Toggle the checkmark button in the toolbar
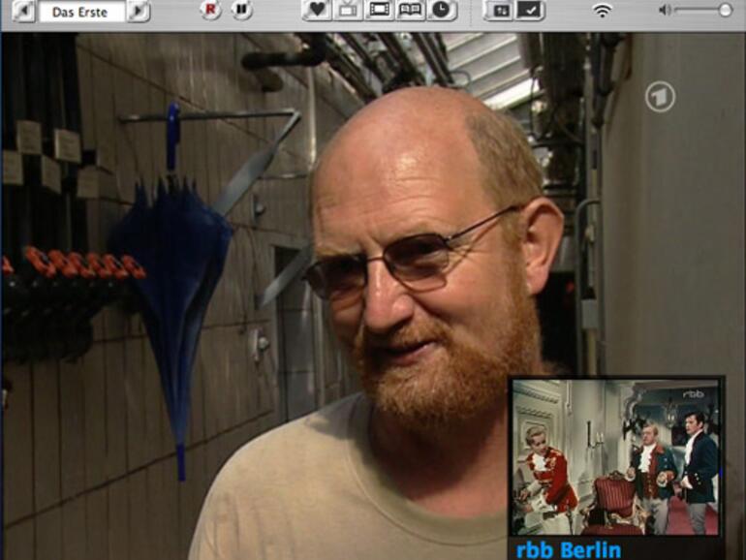The image size is (746, 560). point(530,11)
